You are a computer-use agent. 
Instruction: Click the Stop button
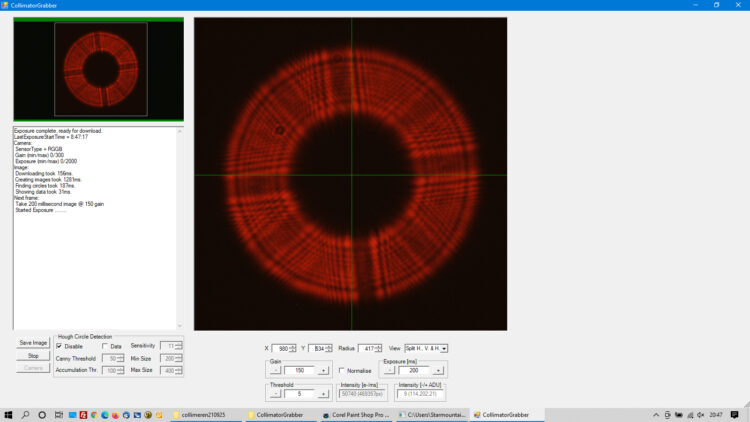tap(33, 355)
